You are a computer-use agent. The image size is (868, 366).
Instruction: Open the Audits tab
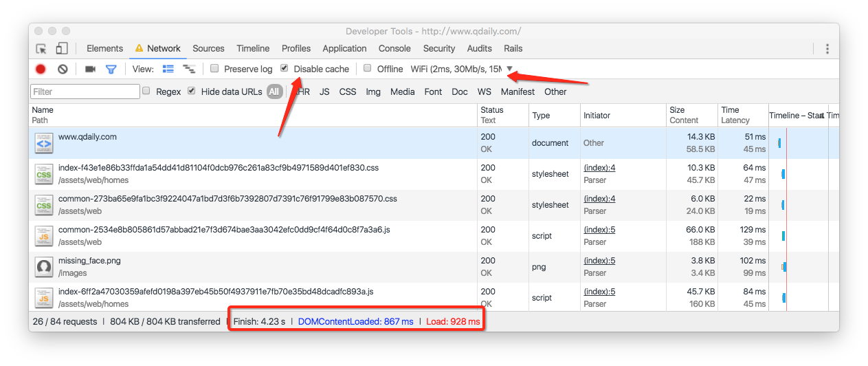[480, 49]
